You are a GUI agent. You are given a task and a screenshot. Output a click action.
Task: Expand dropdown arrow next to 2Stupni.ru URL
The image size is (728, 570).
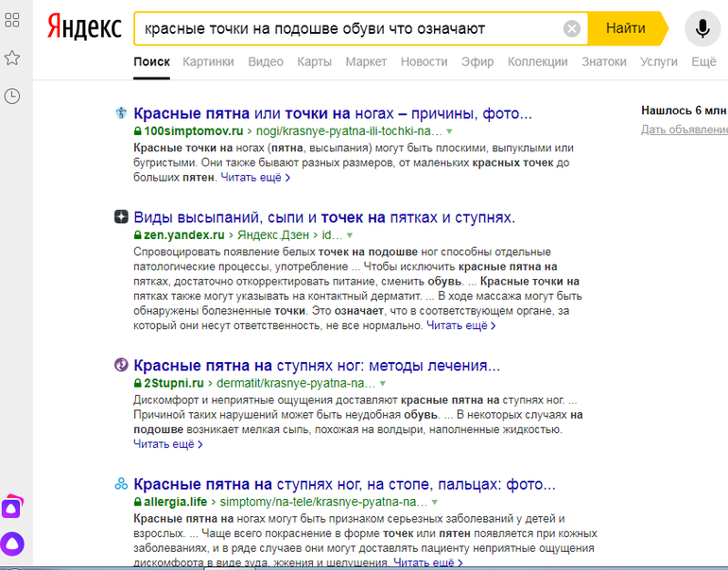pos(382,384)
